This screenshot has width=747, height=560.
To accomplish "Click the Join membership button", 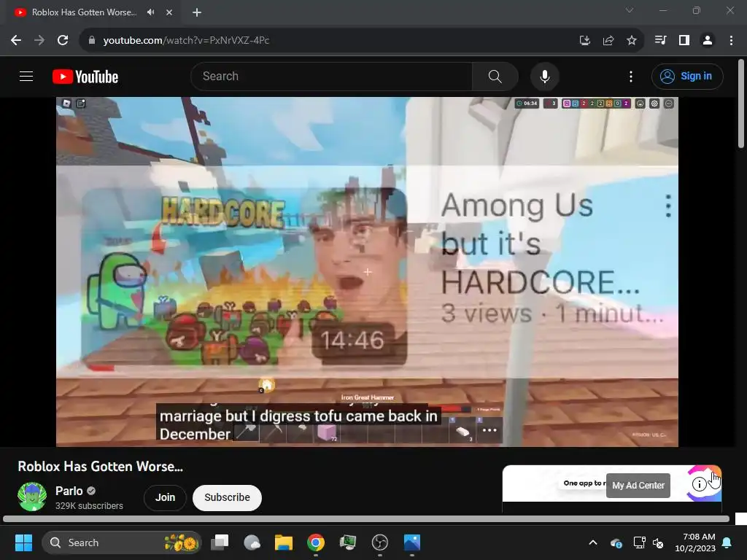I will click(x=165, y=497).
